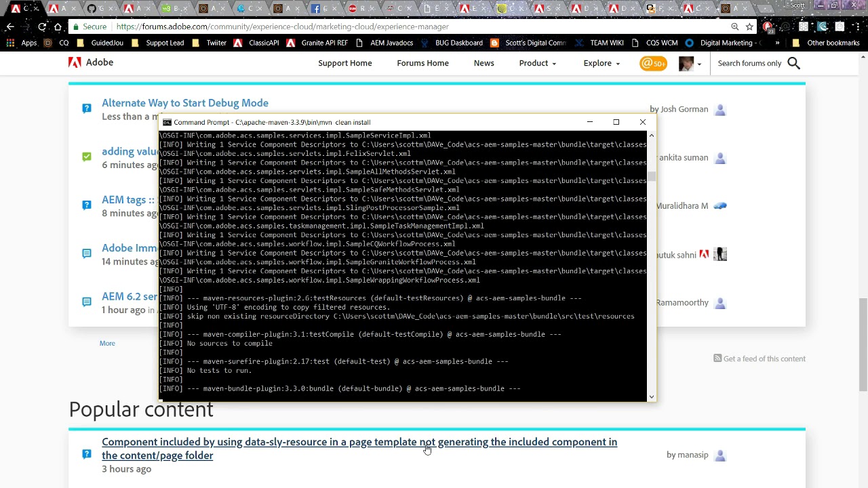Open the data-sly-resource component thread
Screen dimensions: 868x488
(359, 449)
